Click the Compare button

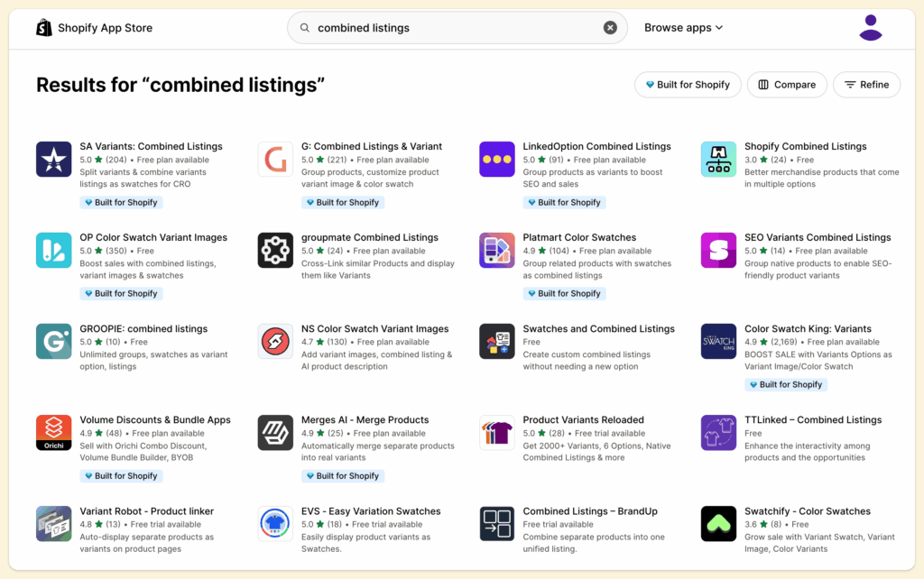pyautogui.click(x=787, y=85)
